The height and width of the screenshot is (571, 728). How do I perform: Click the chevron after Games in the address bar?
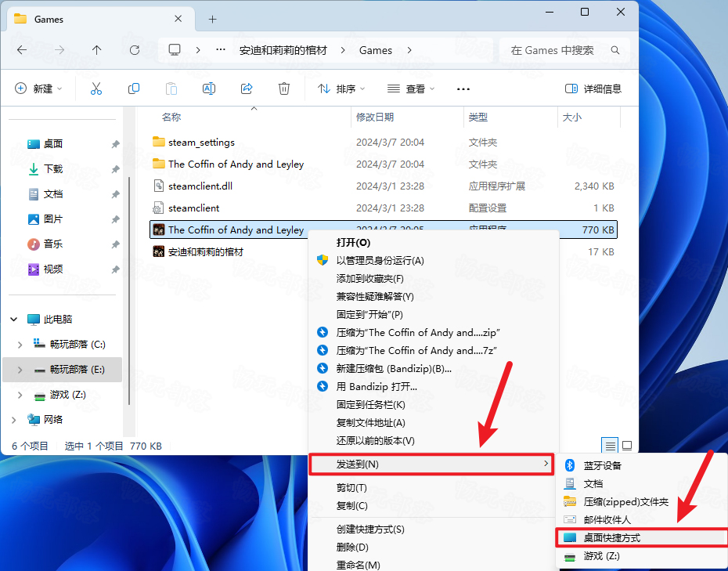point(409,50)
